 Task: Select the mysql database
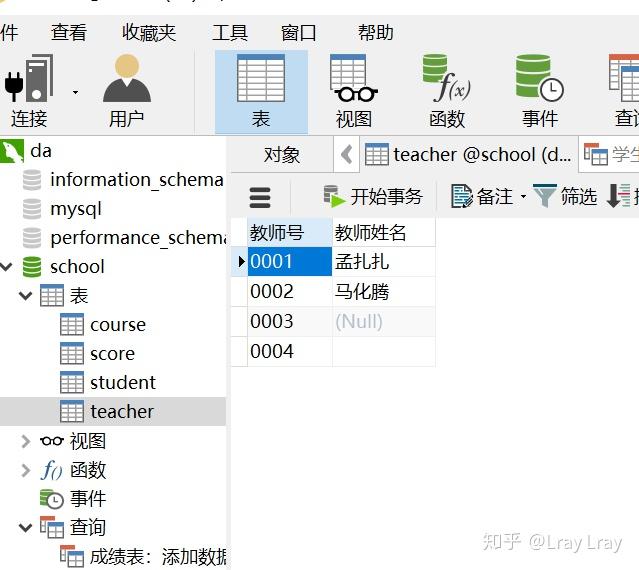(76, 209)
